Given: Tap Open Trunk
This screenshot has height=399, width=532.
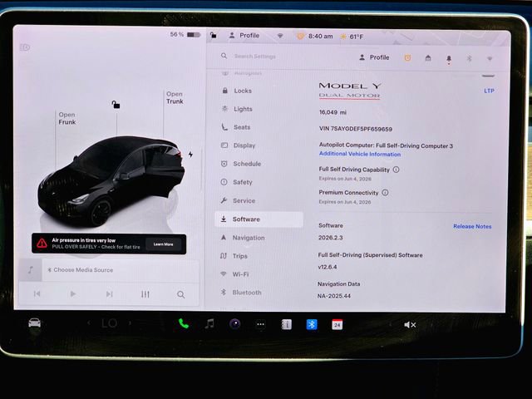Looking at the screenshot, I should click(x=175, y=97).
